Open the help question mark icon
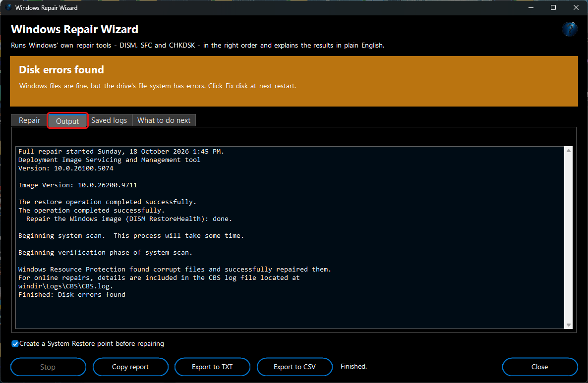Image resolution: width=588 pixels, height=383 pixels. (569, 29)
